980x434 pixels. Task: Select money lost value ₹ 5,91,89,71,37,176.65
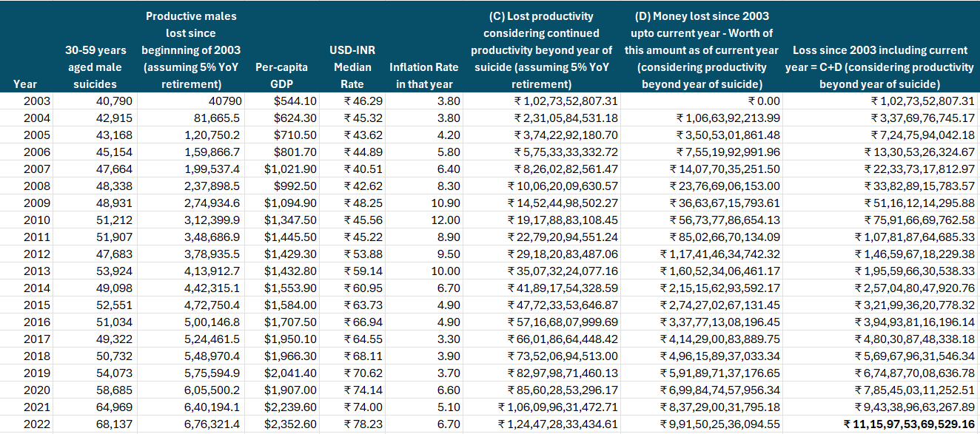coord(720,373)
